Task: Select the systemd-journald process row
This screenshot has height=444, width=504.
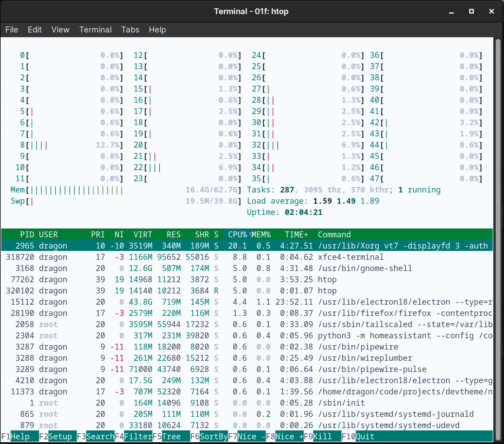Action: 247,414
